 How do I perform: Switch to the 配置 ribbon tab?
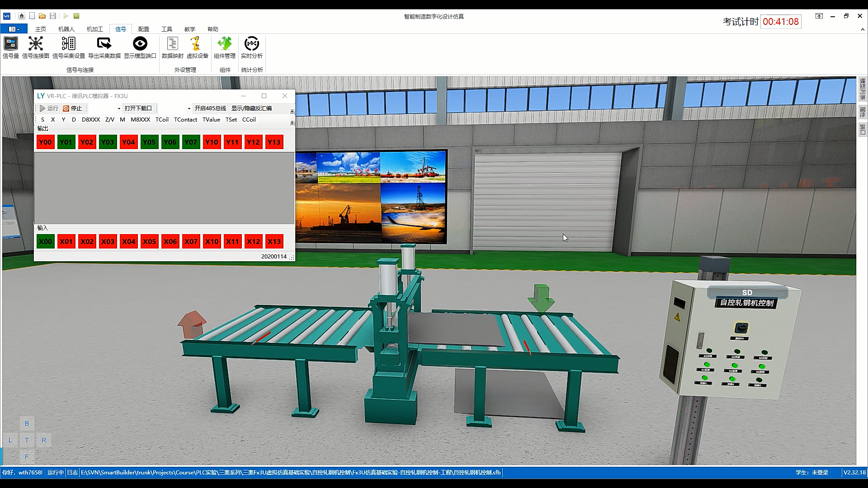pyautogui.click(x=143, y=29)
